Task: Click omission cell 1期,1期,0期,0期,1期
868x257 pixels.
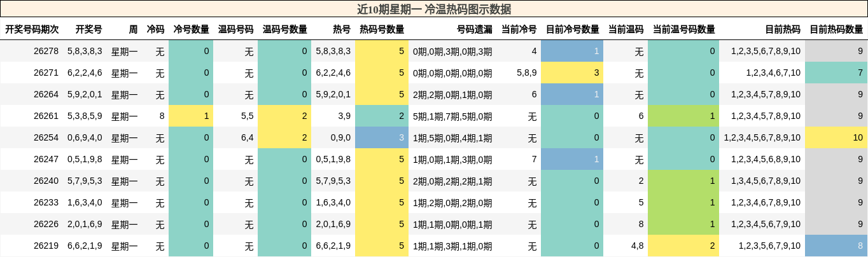Action: click(x=452, y=225)
